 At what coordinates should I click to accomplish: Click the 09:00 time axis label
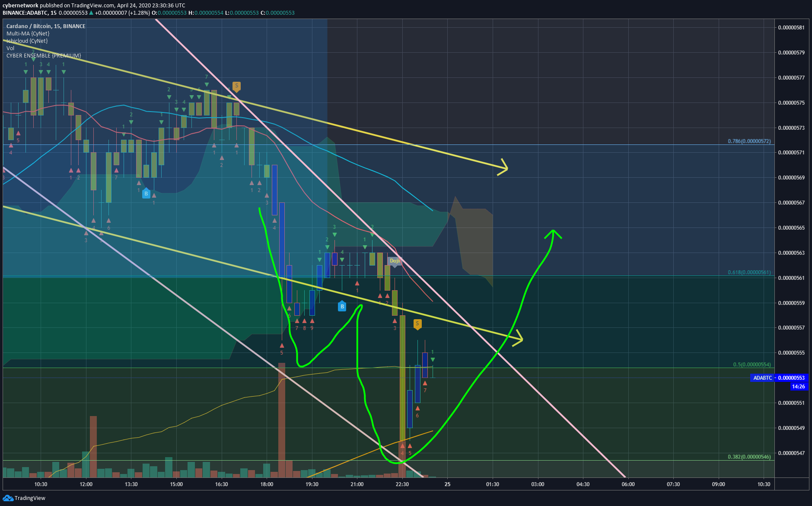coord(718,484)
